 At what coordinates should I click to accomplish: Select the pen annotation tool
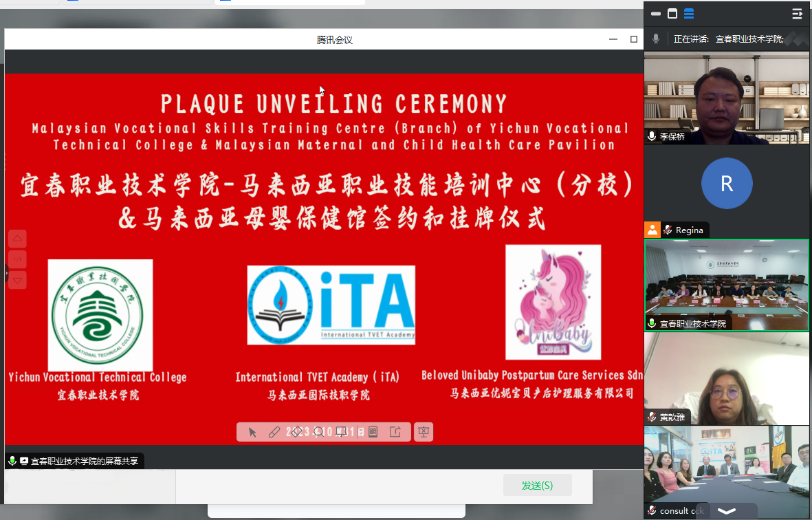pos(274,432)
